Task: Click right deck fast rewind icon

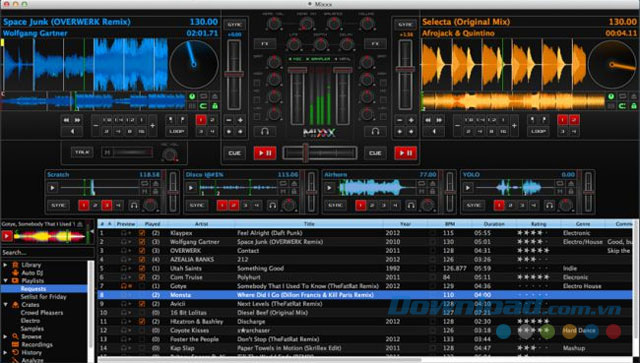Action: (428, 120)
